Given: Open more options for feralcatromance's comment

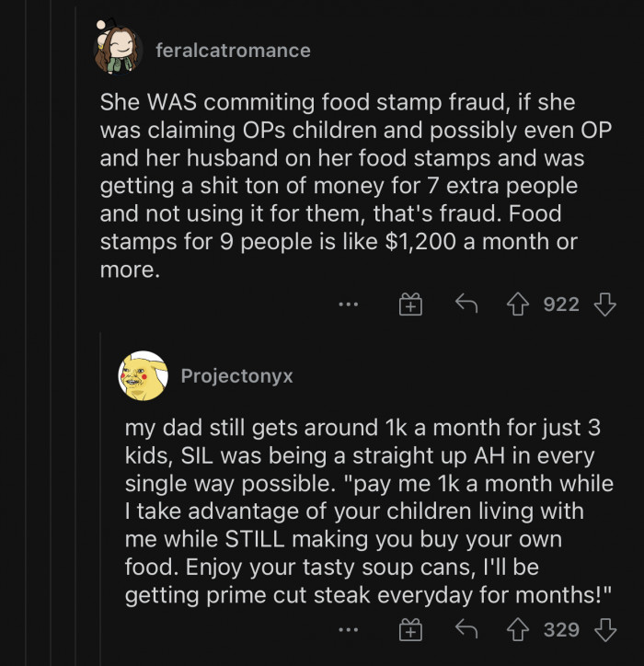Looking at the screenshot, I should (x=348, y=305).
